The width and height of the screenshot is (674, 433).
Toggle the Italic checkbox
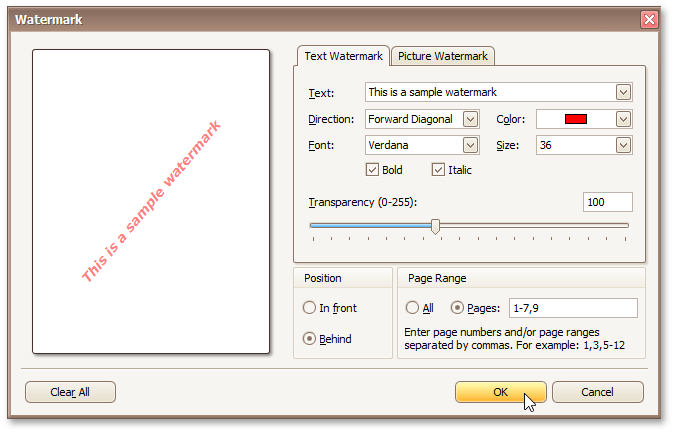438,170
